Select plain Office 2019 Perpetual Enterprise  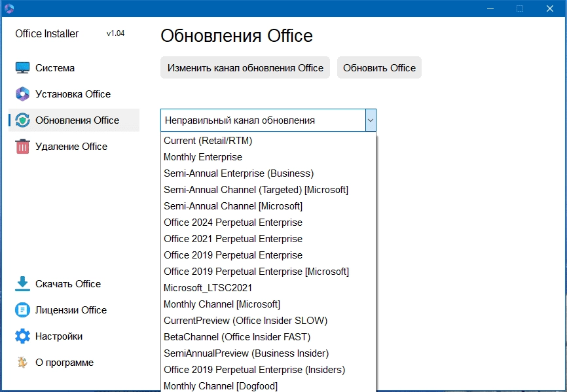[x=268, y=255]
